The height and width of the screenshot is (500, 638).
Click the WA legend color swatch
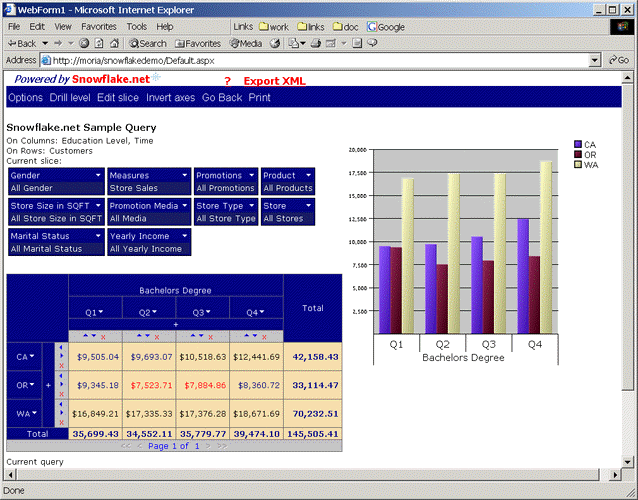click(578, 164)
